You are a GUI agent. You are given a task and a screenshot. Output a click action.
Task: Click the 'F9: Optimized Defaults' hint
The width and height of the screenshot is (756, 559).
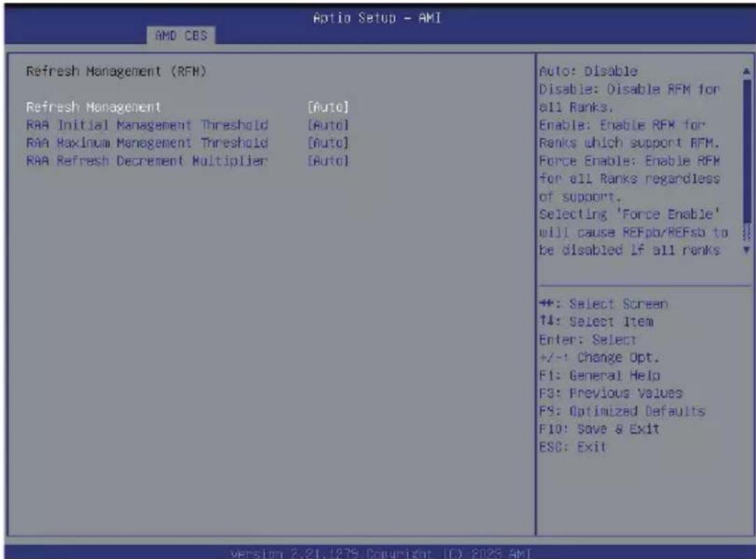pos(622,411)
